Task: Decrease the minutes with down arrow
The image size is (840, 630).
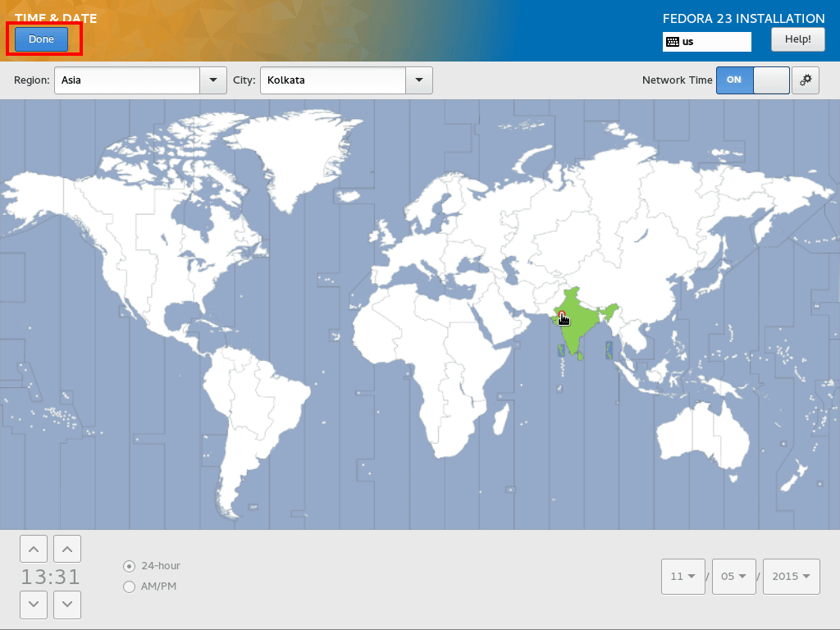Action: tap(67, 605)
